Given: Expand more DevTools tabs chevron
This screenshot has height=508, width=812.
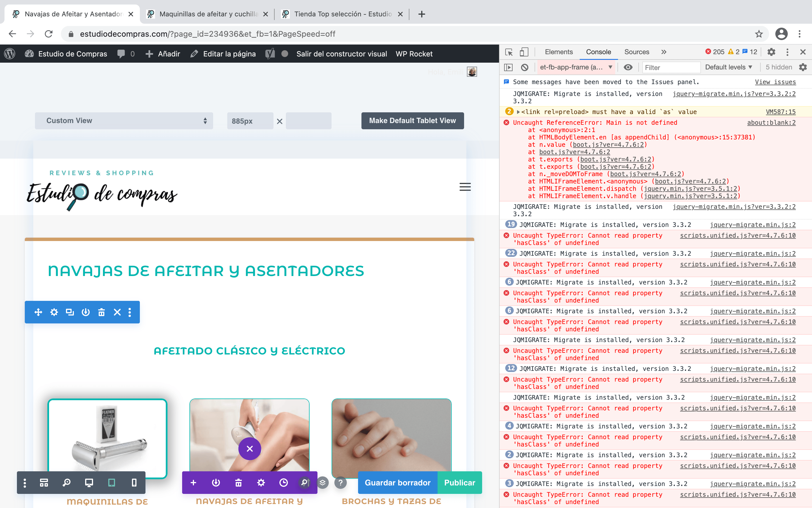Looking at the screenshot, I should (664, 52).
